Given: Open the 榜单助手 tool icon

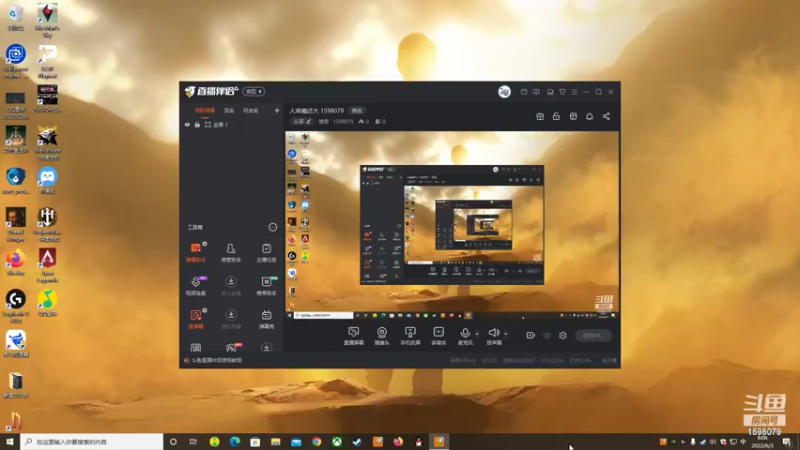Looking at the screenshot, I should [266, 285].
